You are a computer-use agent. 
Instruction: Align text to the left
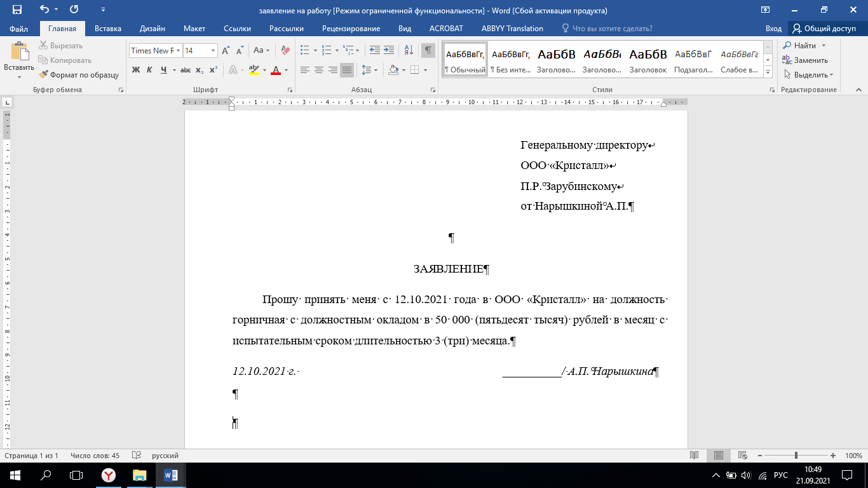tap(305, 70)
